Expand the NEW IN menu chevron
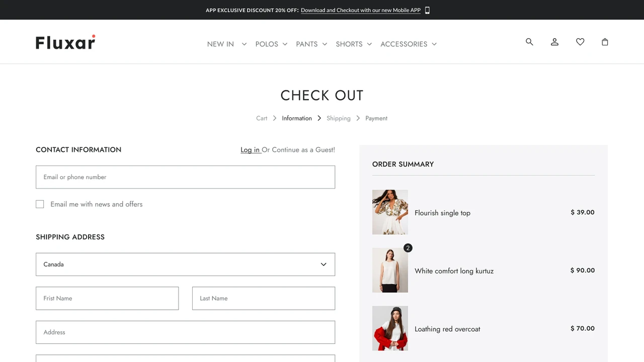 (x=244, y=44)
